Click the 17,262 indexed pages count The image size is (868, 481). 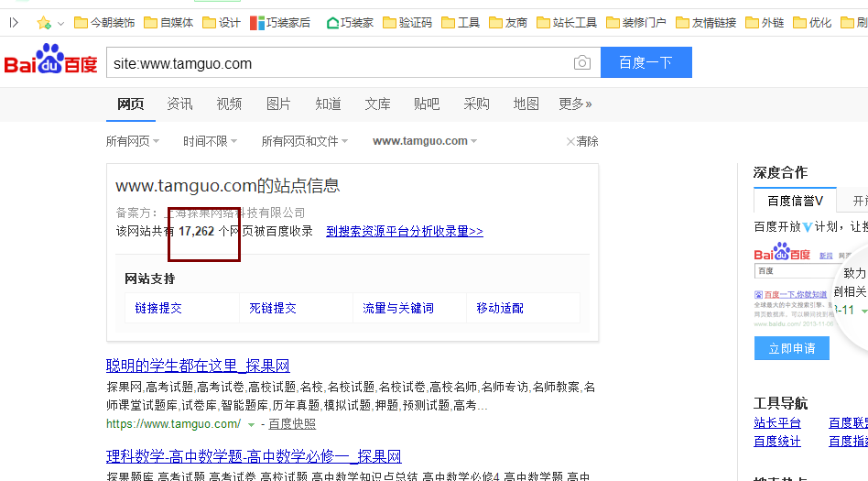197,231
